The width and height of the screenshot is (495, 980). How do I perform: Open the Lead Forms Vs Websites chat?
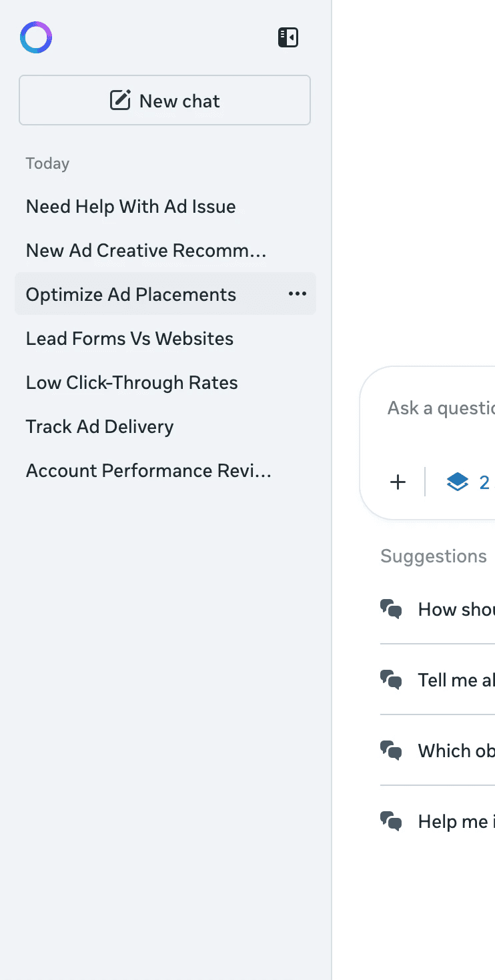129,339
